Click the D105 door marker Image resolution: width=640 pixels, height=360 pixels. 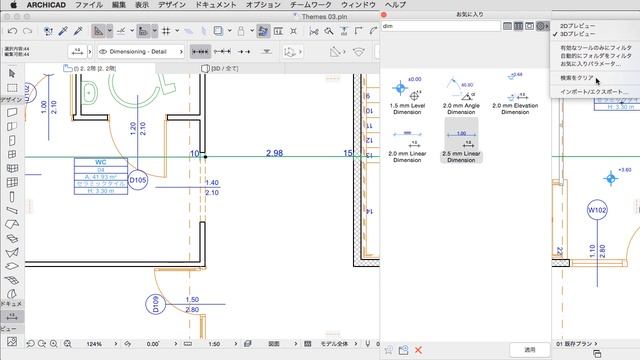[138, 180]
